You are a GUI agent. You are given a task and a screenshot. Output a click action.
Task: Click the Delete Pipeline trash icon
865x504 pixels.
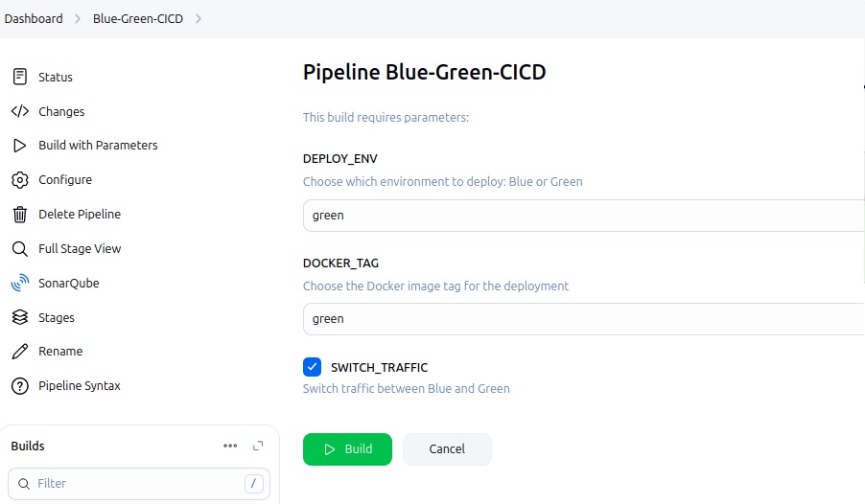tap(19, 215)
